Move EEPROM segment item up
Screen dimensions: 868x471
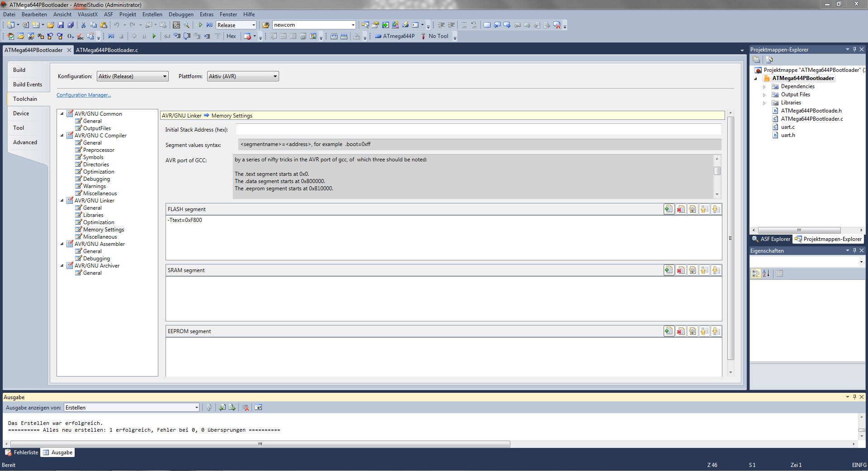704,331
